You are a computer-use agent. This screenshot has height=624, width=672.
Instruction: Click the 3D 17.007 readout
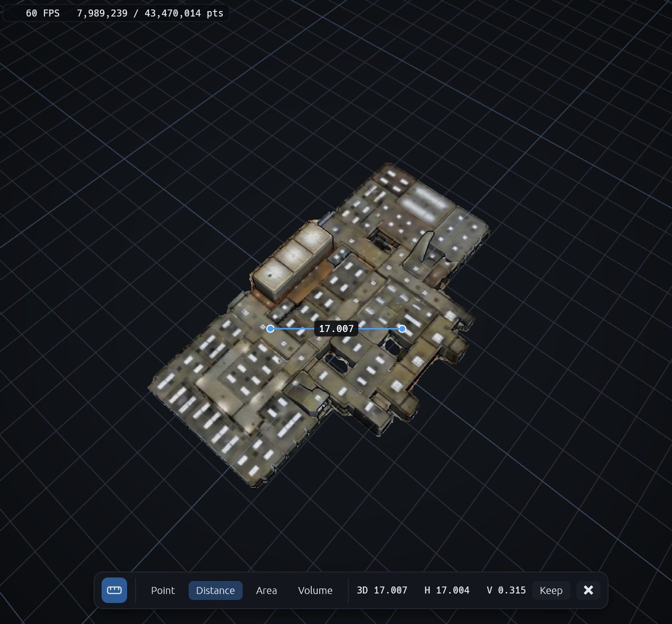point(382,590)
